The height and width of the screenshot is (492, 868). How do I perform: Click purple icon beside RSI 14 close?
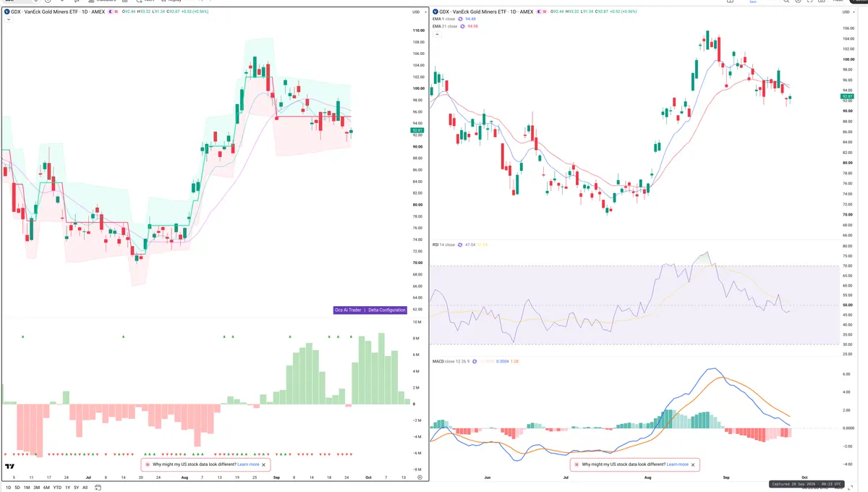coord(459,245)
